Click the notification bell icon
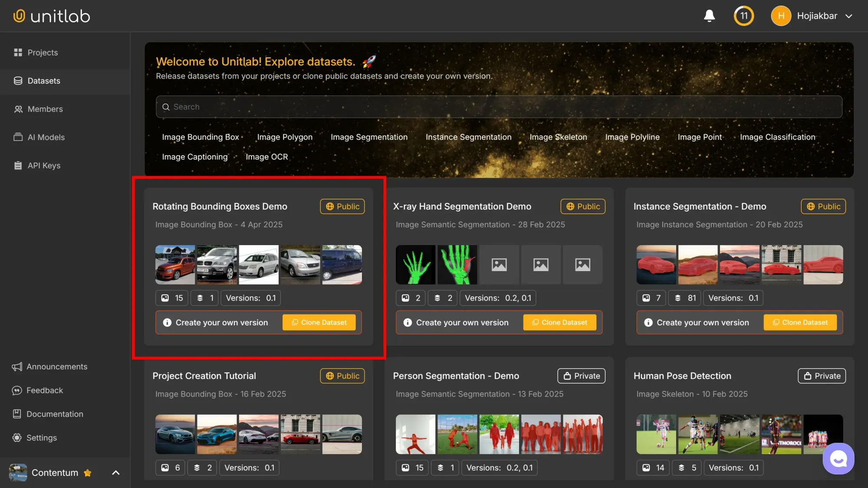Viewport: 868px width, 488px height. (x=709, y=16)
